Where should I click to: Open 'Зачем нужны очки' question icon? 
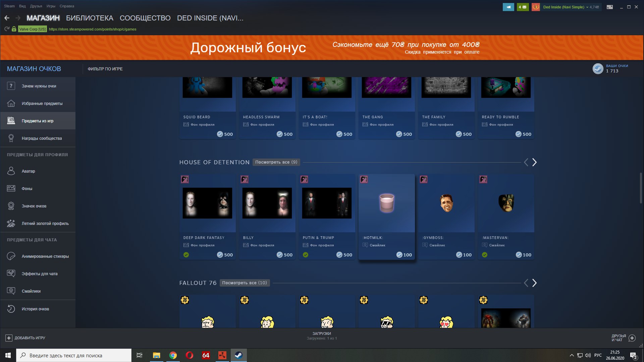click(x=11, y=86)
